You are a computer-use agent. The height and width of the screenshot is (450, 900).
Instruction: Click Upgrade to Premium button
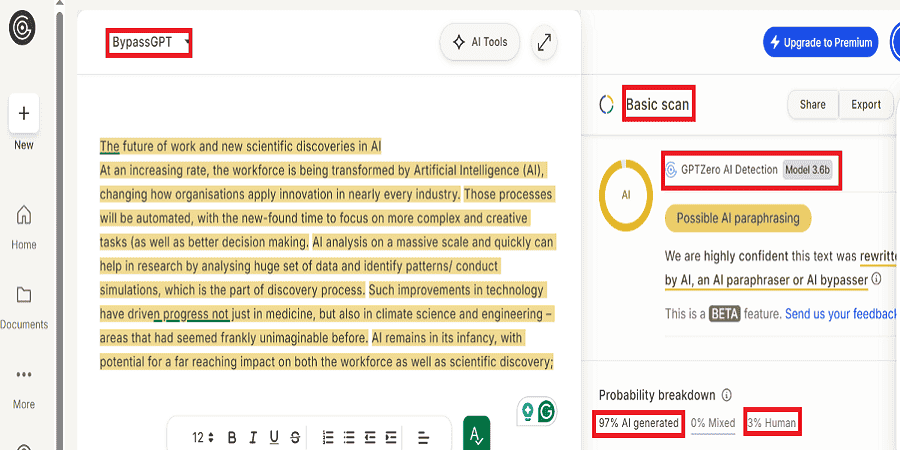click(x=820, y=42)
